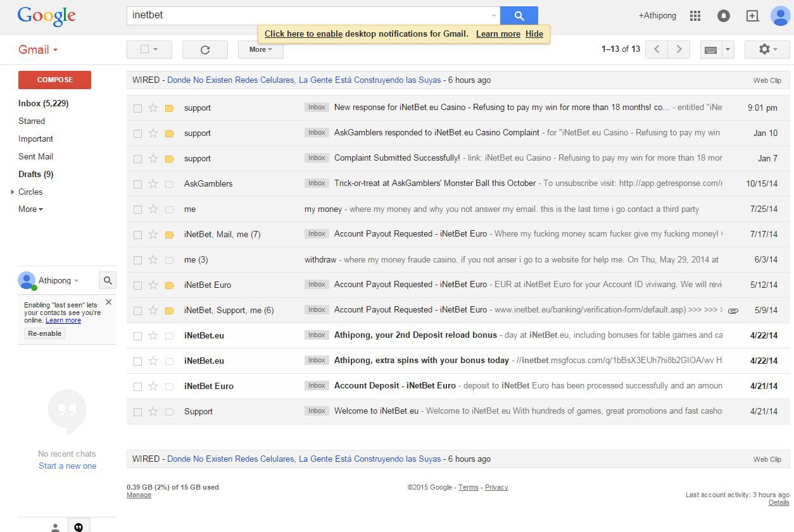
Task: Open the settings gear menu
Action: (x=767, y=49)
